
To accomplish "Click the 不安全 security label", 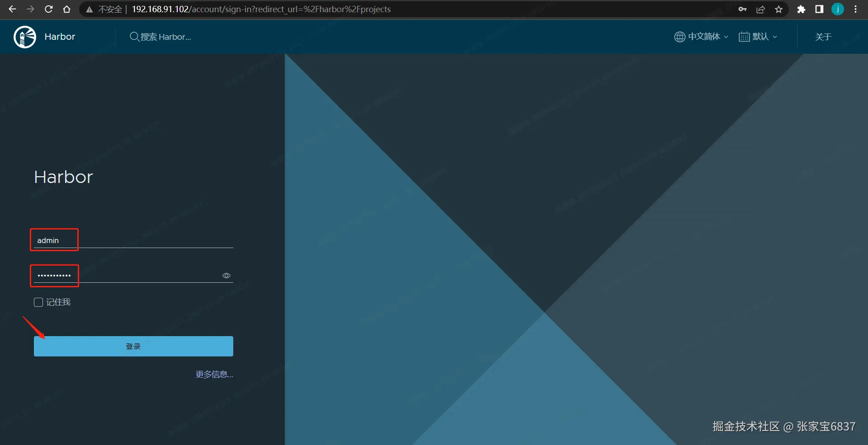I will click(x=110, y=9).
